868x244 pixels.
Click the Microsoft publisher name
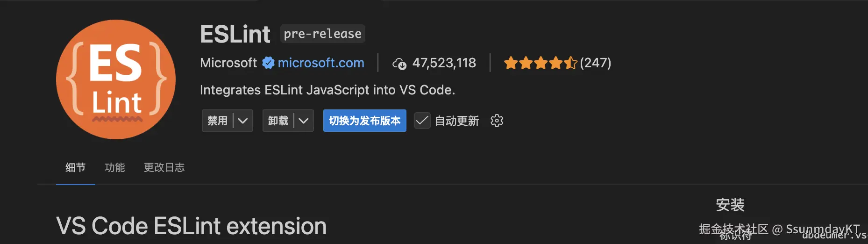228,63
